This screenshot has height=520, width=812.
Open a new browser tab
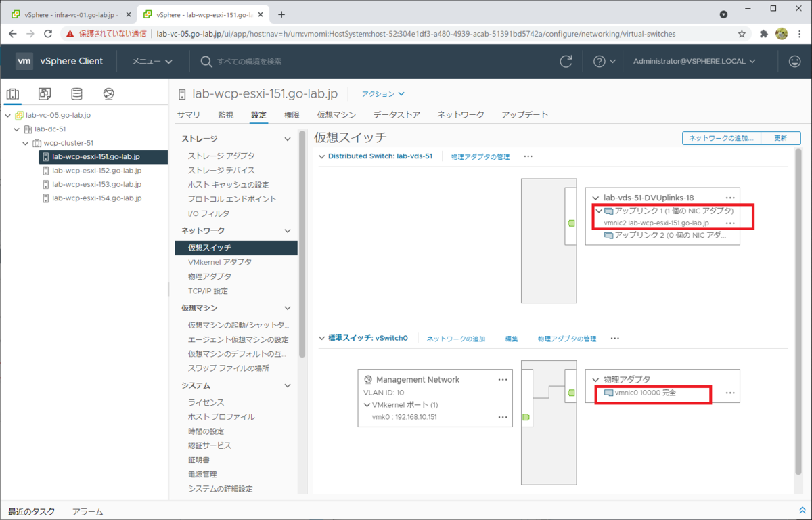[x=281, y=14]
